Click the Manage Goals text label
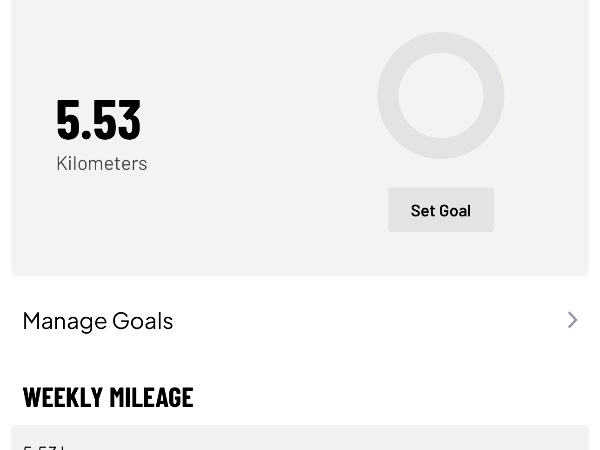The image size is (600, 450). point(98,320)
